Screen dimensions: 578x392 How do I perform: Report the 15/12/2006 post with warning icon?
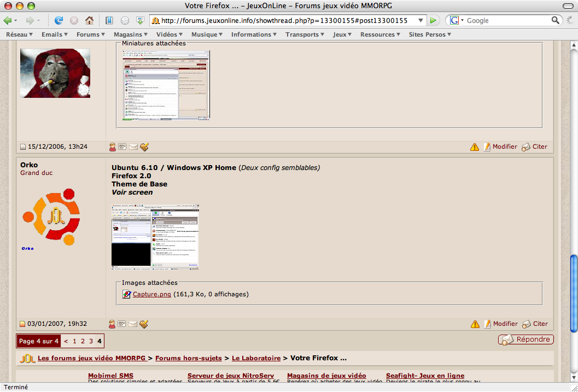475,147
